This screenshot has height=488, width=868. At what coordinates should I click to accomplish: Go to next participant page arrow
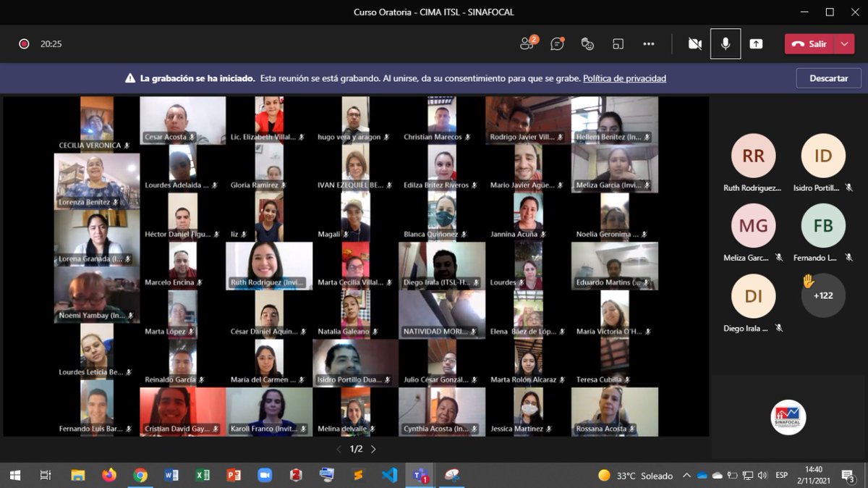click(x=373, y=450)
